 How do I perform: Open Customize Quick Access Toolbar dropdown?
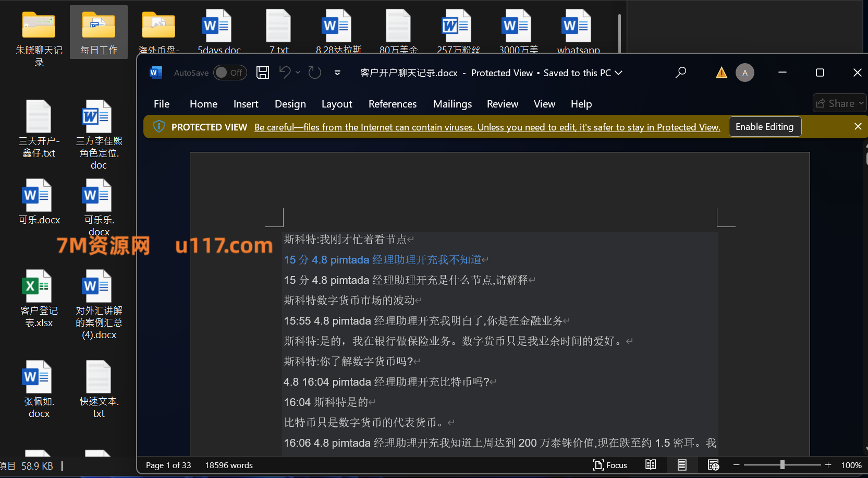click(x=337, y=73)
